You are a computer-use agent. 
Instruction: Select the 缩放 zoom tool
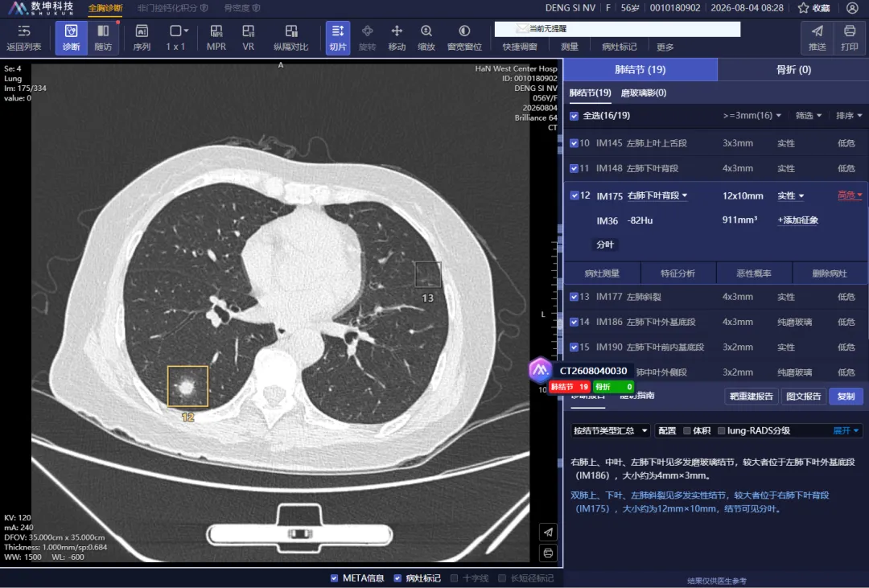pyautogui.click(x=426, y=38)
